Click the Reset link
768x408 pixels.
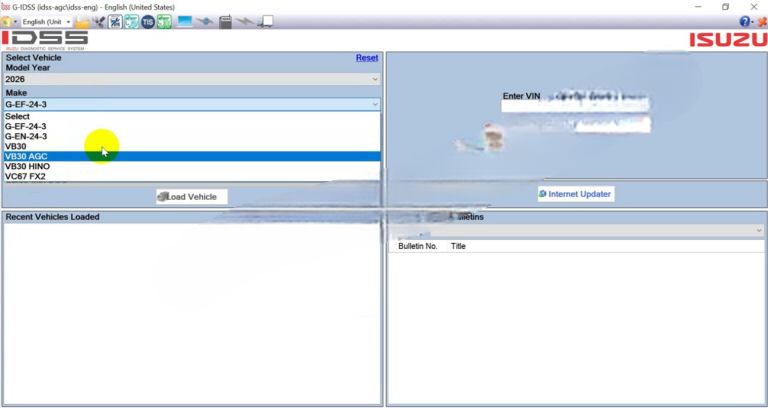click(x=367, y=58)
